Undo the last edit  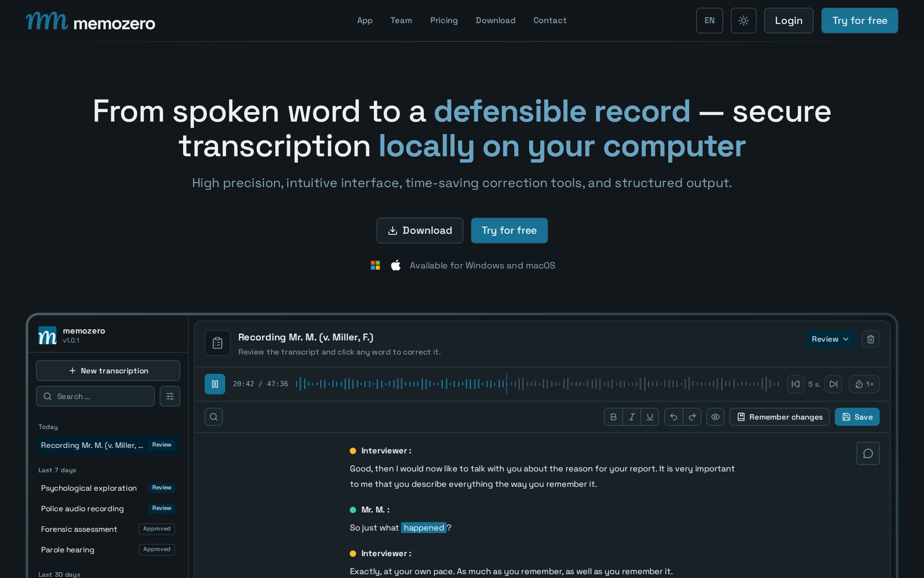pos(673,417)
